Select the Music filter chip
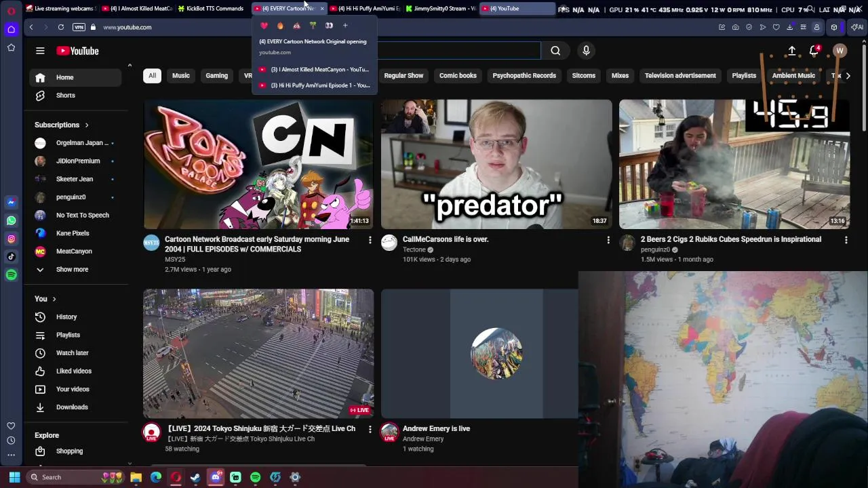 [x=181, y=76]
